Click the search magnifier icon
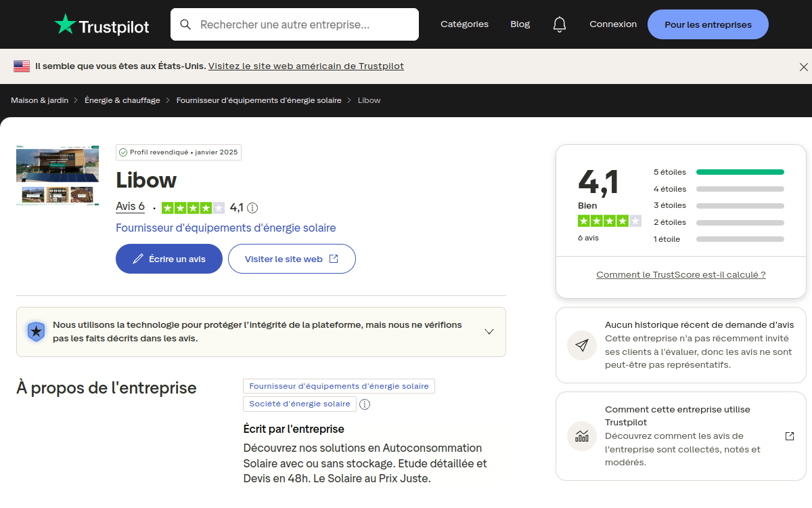This screenshot has height=508, width=812. [x=185, y=25]
